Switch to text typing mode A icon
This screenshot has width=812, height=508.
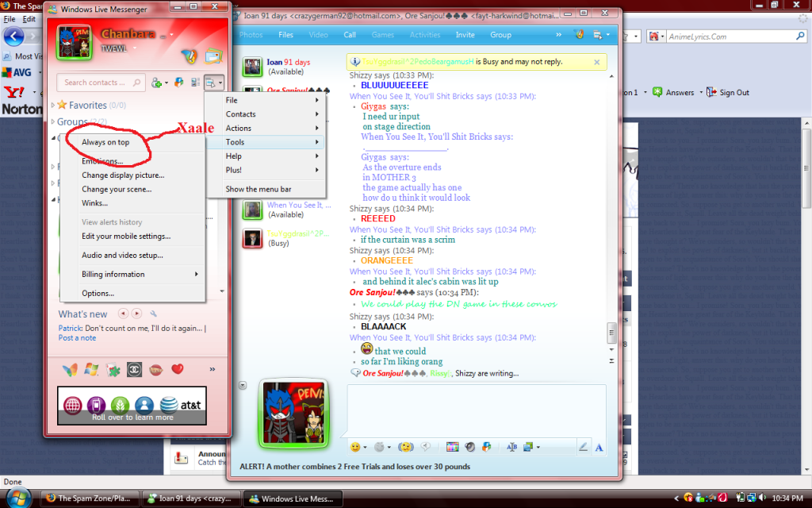tap(599, 448)
